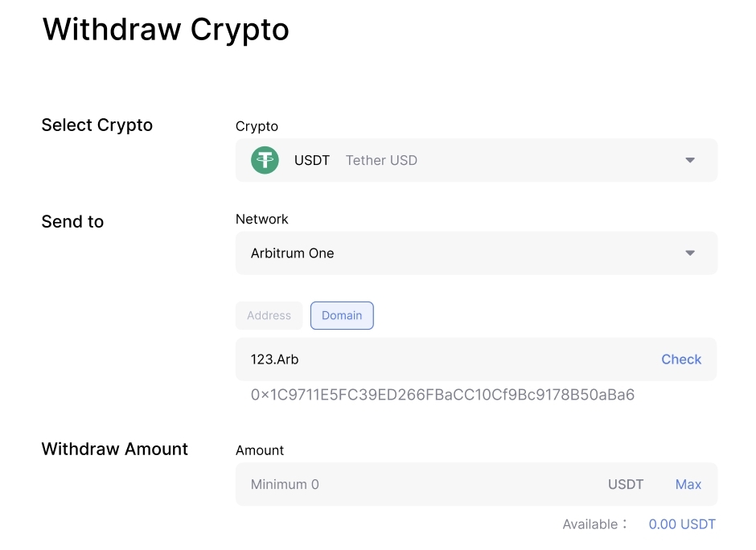Screen dimensions: 756x550
Task: Click the 123.Arb domain input field
Action: pyautogui.click(x=442, y=359)
